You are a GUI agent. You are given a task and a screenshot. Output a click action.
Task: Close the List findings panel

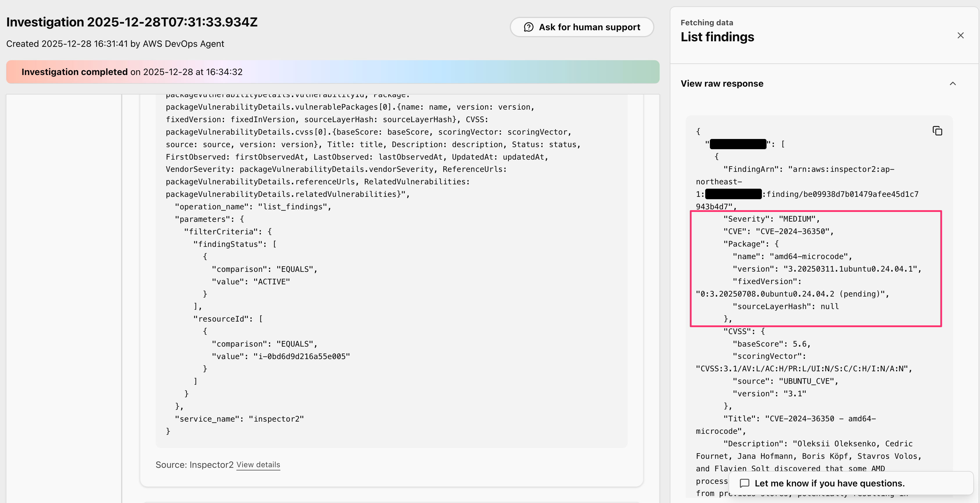[961, 35]
